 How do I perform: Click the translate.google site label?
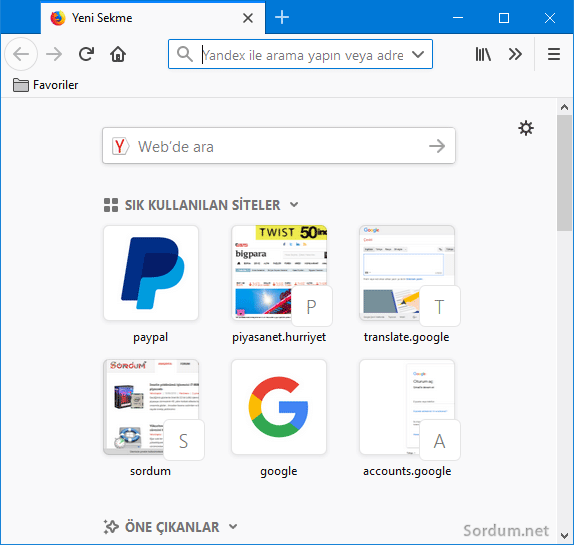(407, 337)
